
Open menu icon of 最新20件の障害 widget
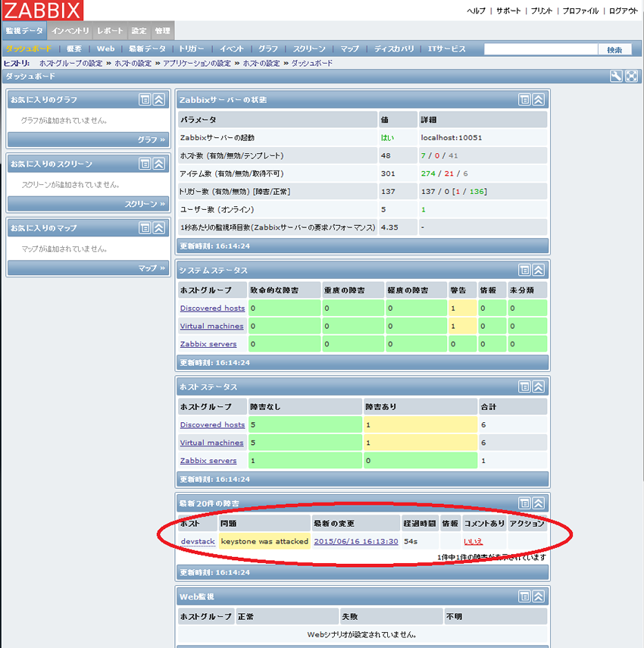[524, 503]
